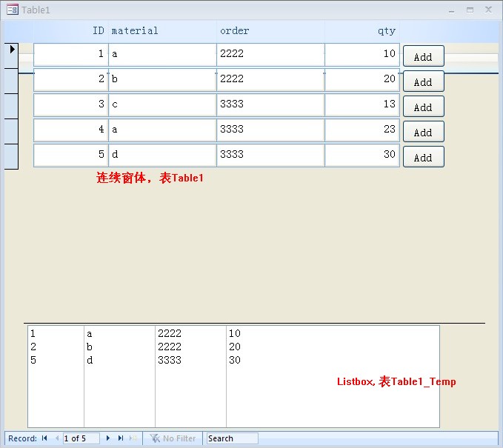Viewport: 503px width, 448px height.
Task: Click the current record number box
Action: [x=81, y=438]
